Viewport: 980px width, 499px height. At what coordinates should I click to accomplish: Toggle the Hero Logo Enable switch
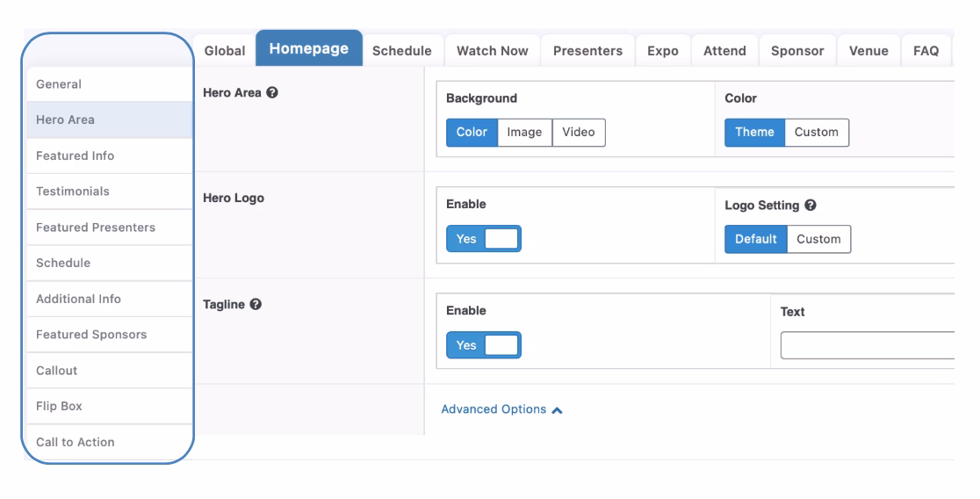tap(484, 239)
